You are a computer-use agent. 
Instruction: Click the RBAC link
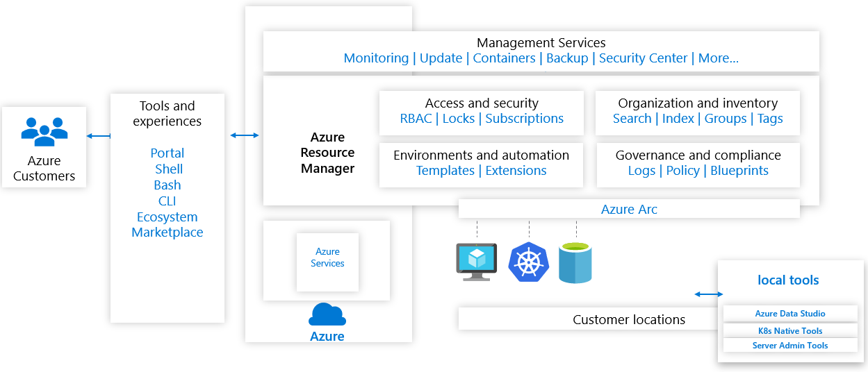[416, 119]
